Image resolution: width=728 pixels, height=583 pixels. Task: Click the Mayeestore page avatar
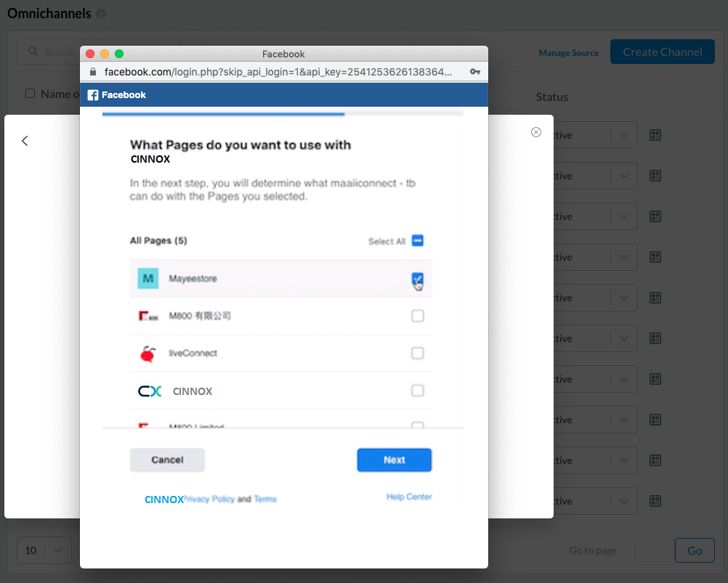point(148,278)
